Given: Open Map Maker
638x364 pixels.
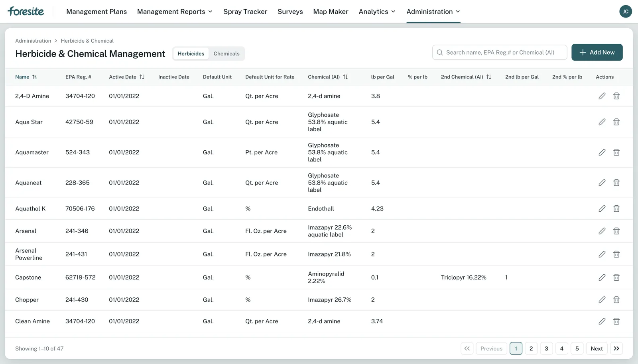Looking at the screenshot, I should point(331,12).
